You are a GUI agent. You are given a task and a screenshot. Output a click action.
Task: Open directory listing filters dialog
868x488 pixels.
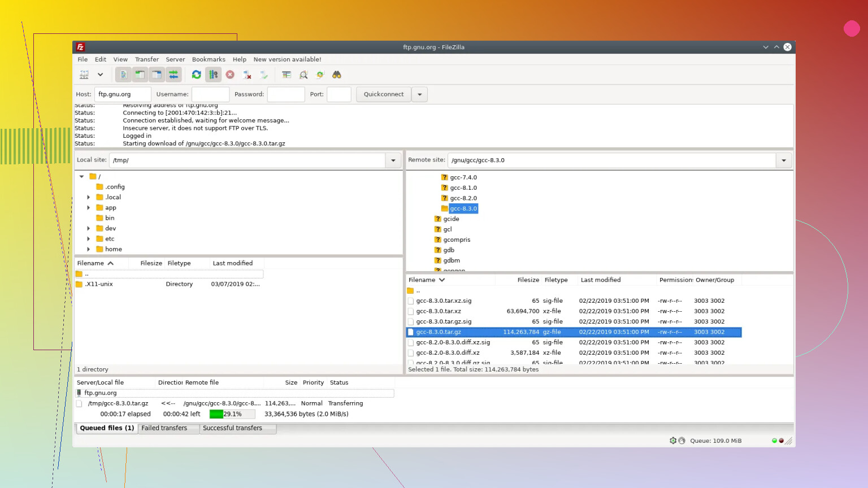287,75
